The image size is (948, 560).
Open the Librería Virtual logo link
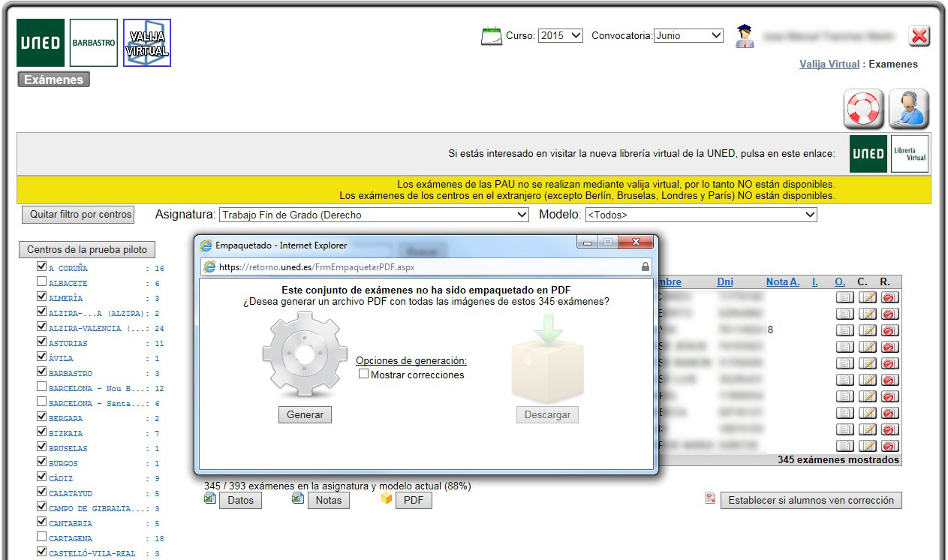910,153
